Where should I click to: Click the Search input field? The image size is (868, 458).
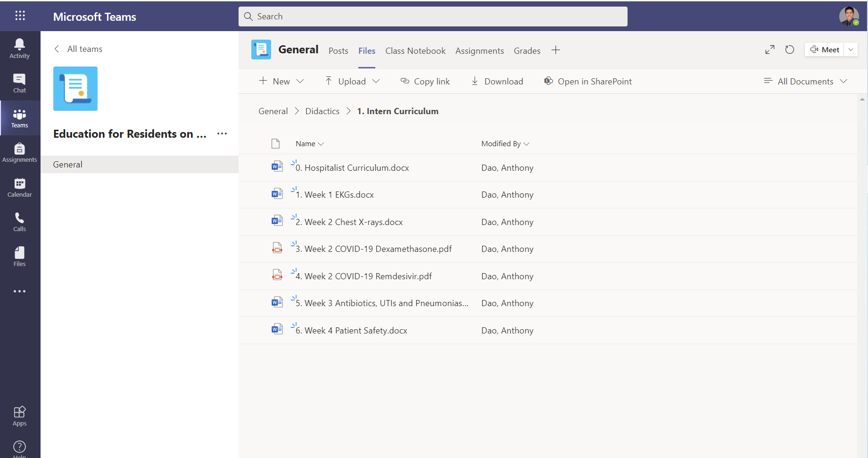coord(433,17)
